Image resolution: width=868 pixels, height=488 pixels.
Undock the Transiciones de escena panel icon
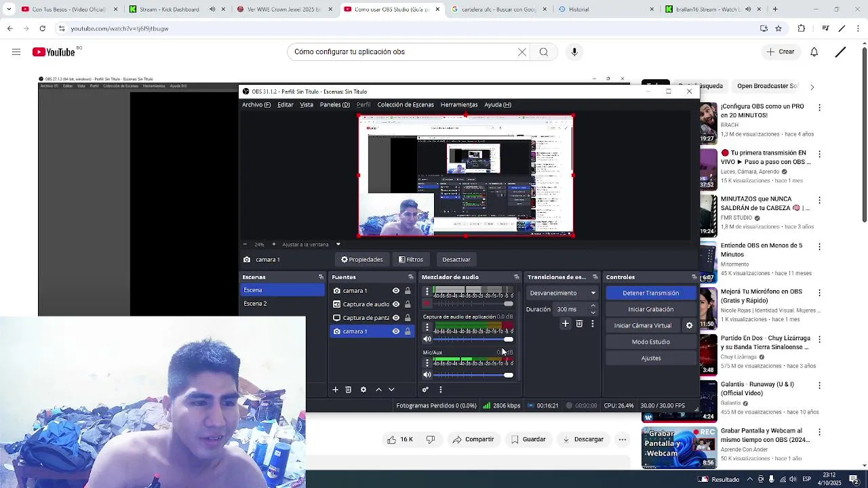point(595,277)
